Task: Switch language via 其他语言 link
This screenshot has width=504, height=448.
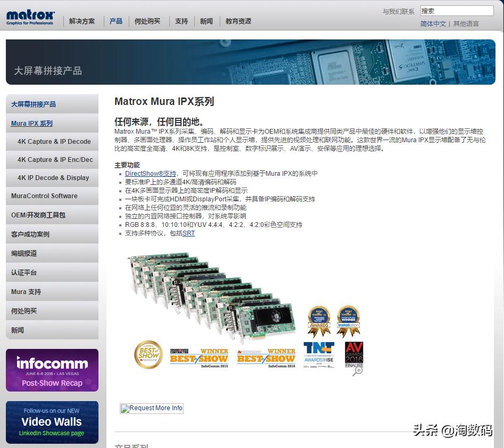Action: pos(466,23)
